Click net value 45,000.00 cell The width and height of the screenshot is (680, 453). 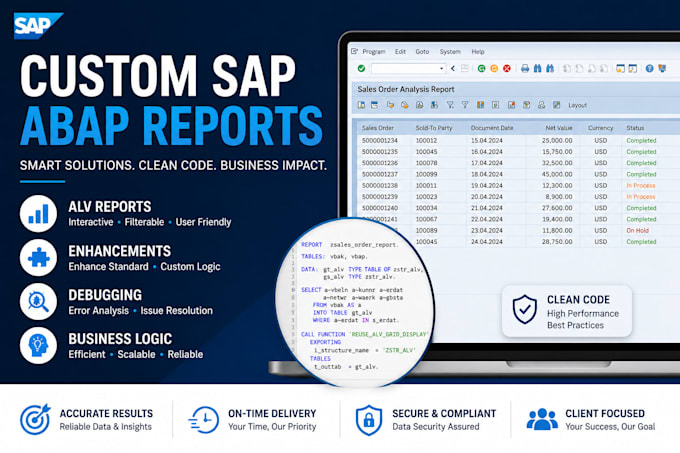pos(557,174)
